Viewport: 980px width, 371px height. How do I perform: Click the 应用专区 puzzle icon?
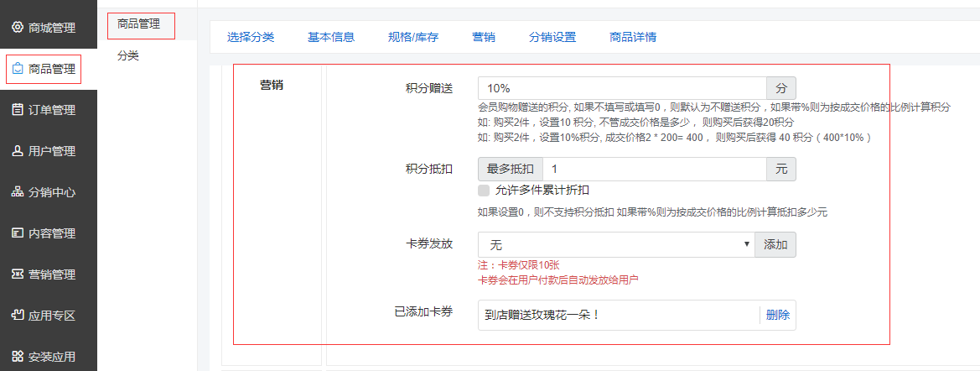[18, 316]
